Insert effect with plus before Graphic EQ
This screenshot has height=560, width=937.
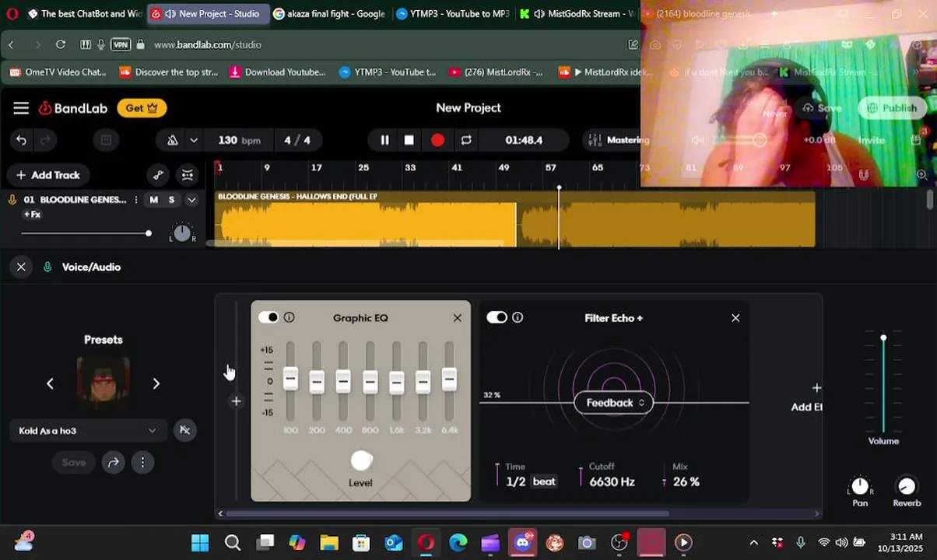[237, 401]
